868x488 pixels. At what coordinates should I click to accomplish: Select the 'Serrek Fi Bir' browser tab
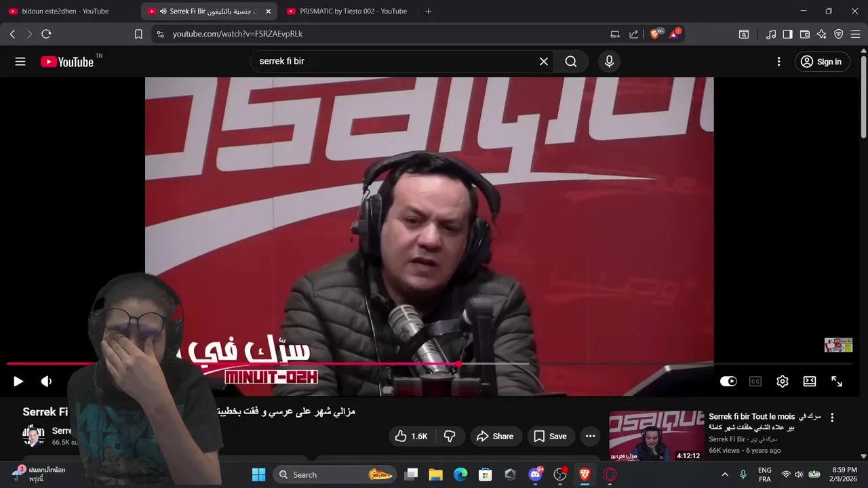(x=209, y=12)
